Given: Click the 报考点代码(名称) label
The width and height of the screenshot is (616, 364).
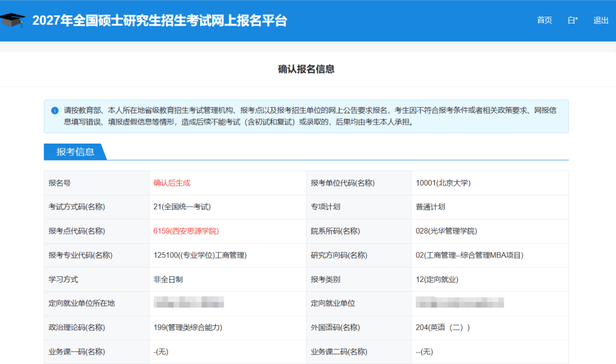Looking at the screenshot, I should 76,231.
